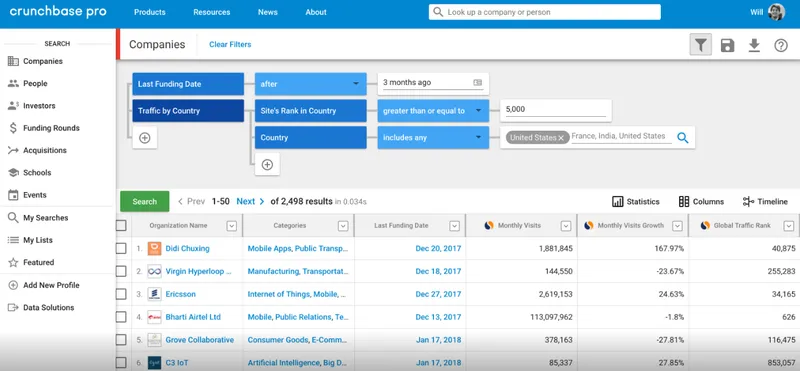The width and height of the screenshot is (800, 371).
Task: Click the Columns layout icon
Action: (x=684, y=202)
